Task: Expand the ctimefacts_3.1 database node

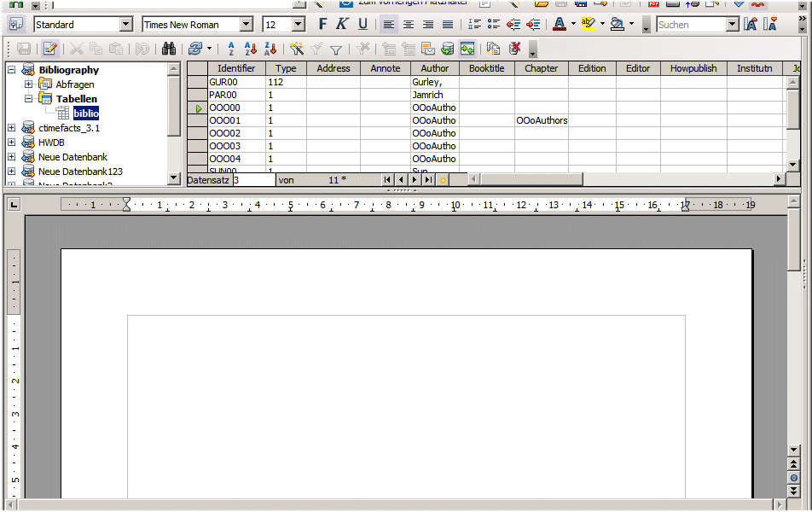Action: pos(11,128)
